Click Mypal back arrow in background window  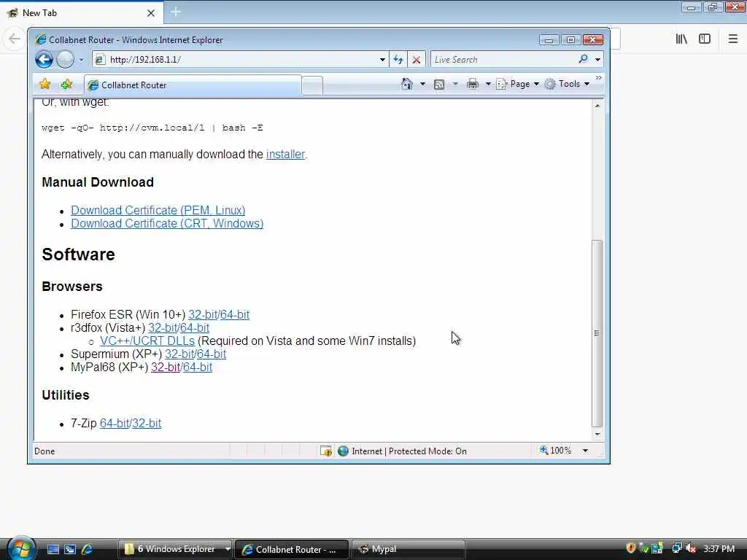click(15, 39)
